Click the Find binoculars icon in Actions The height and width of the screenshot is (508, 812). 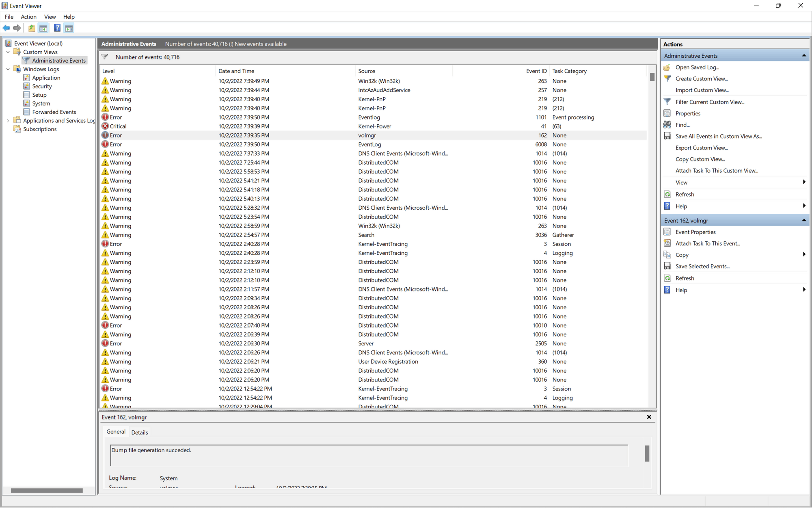pos(667,125)
